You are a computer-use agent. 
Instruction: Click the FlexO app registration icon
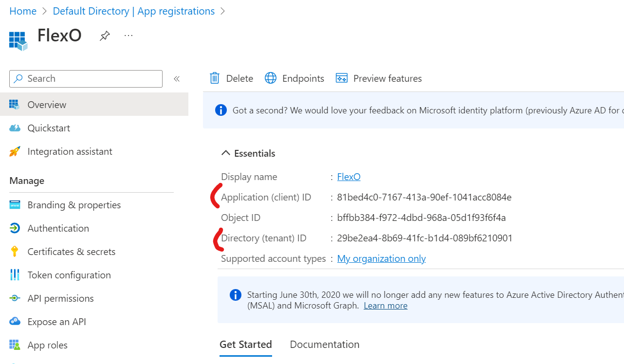click(18, 41)
